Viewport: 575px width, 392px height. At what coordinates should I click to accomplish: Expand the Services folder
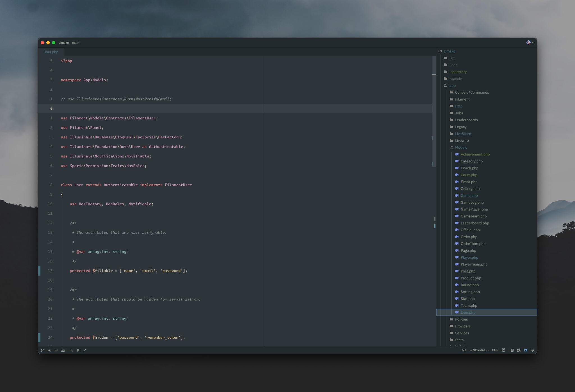[487, 333]
